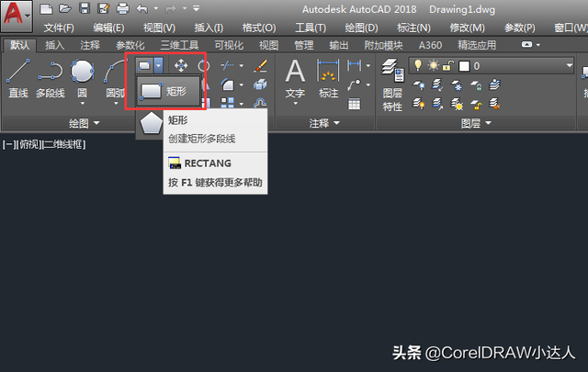Click the layer Freeze snowflake tool
The image size is (588, 372).
point(457,85)
